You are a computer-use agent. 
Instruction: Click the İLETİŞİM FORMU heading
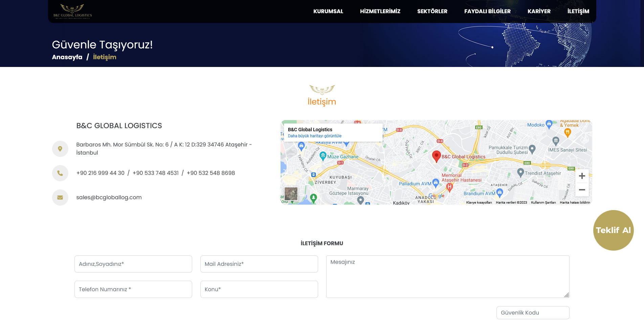click(322, 244)
